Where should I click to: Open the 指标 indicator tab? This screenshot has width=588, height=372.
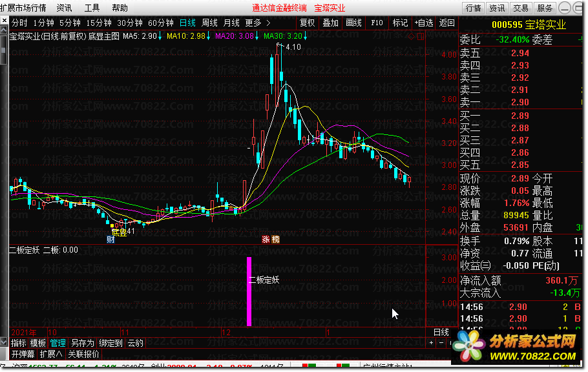pos(18,343)
